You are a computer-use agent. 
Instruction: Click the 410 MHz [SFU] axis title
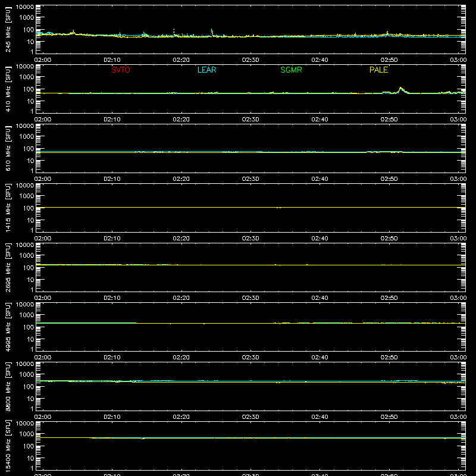pos(8,89)
